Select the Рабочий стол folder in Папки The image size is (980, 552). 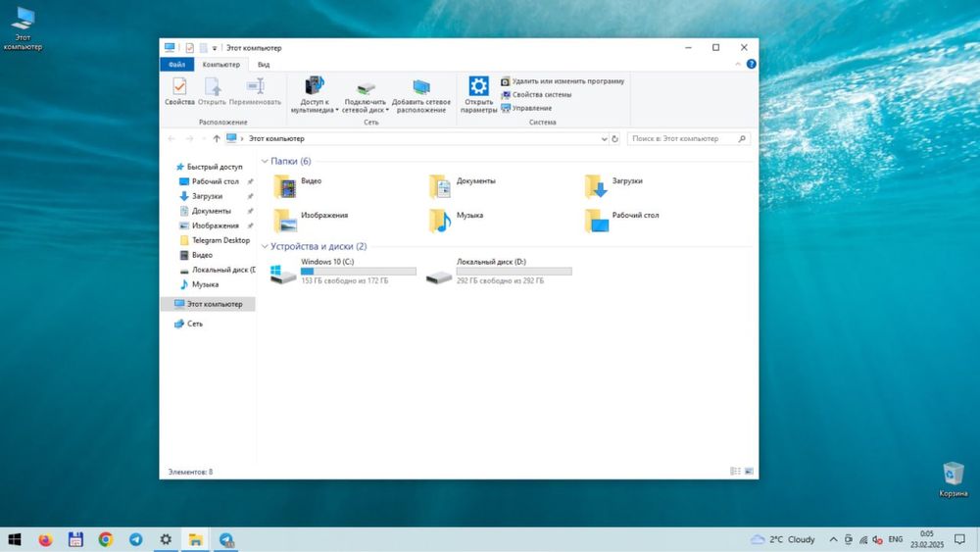[x=622, y=221]
